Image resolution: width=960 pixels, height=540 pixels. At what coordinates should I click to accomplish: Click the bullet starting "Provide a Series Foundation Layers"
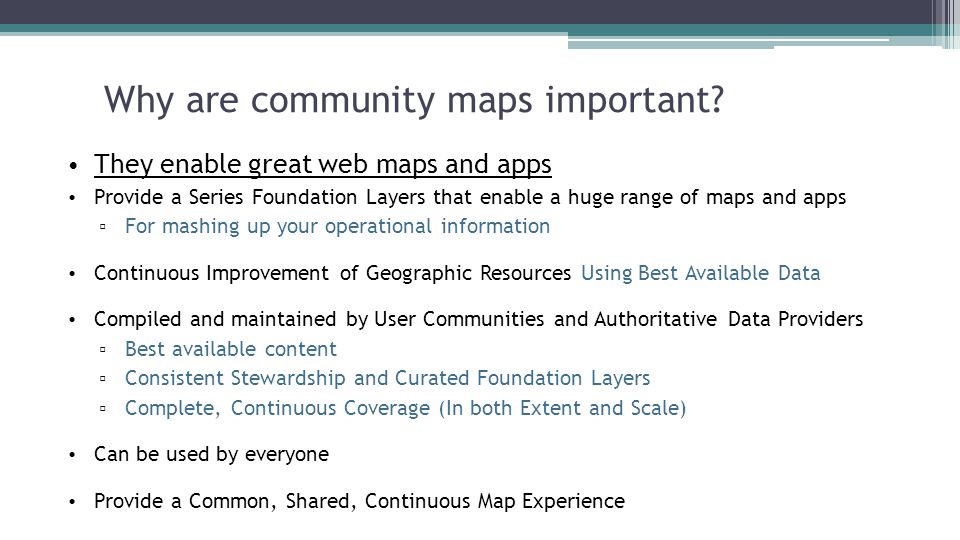pyautogui.click(x=470, y=197)
